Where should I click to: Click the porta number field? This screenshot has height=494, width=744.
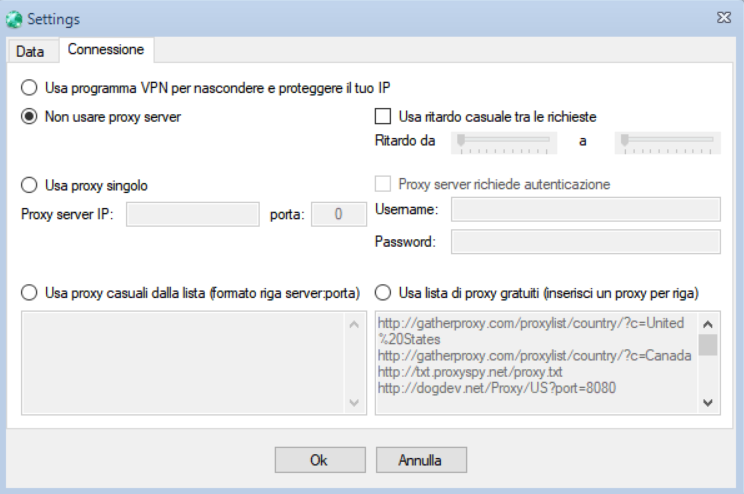[338, 214]
